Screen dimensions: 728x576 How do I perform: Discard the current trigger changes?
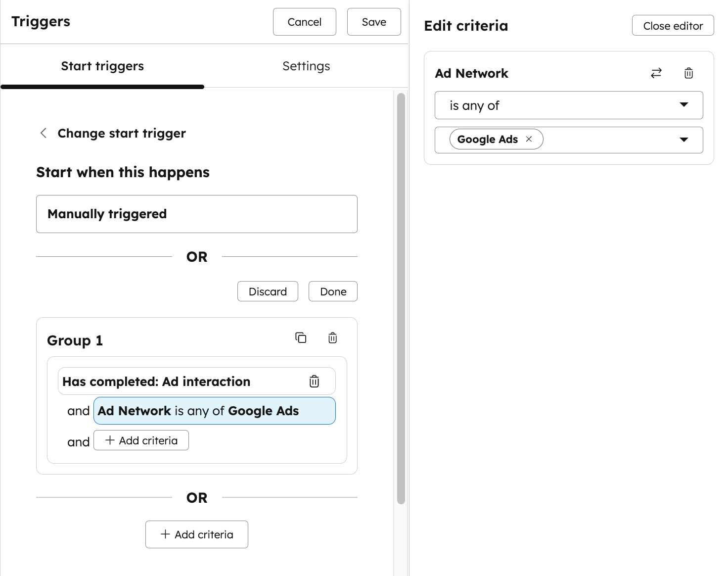click(x=268, y=291)
